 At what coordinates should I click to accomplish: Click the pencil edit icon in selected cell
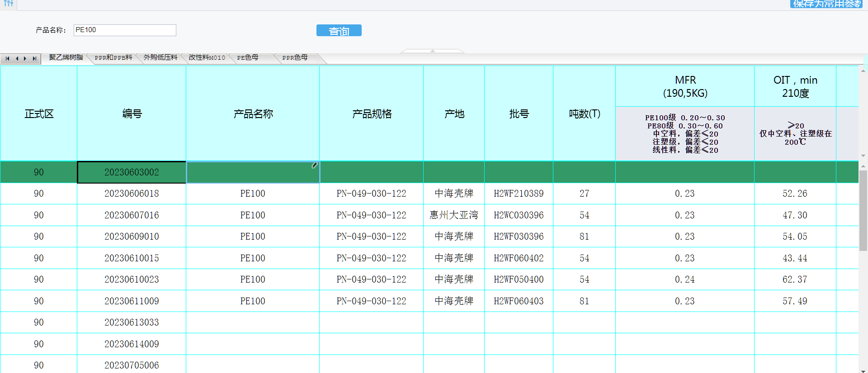(x=315, y=165)
